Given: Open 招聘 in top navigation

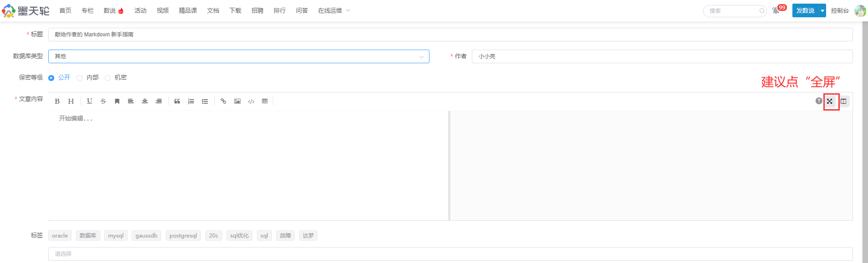Looking at the screenshot, I should point(257,10).
